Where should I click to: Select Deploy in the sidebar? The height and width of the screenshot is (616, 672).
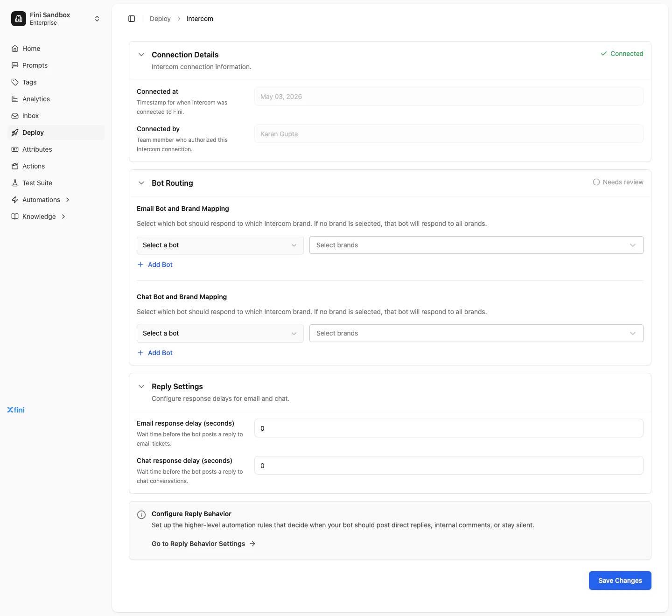(56, 133)
